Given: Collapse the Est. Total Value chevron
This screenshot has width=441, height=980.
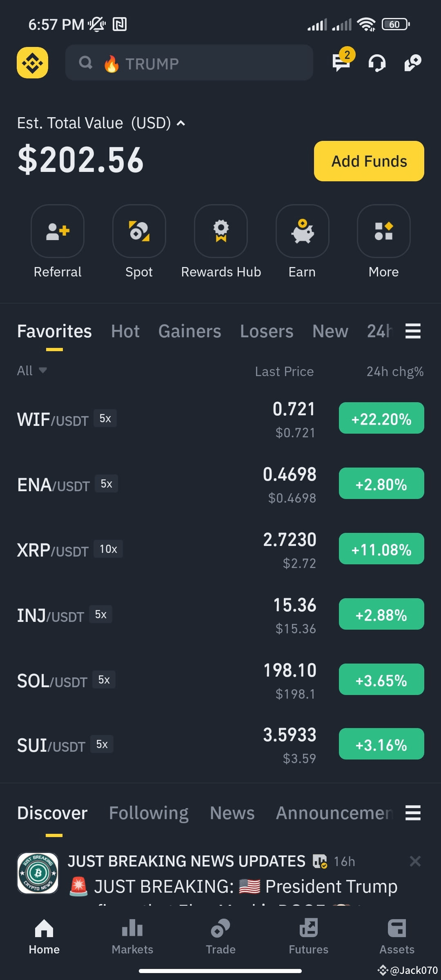Looking at the screenshot, I should 181,123.
